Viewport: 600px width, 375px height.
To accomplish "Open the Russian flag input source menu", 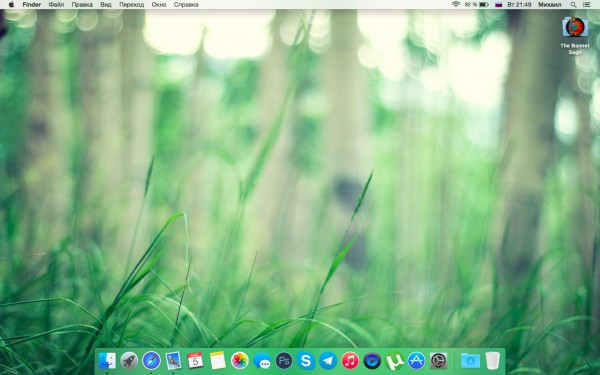I will coord(498,5).
